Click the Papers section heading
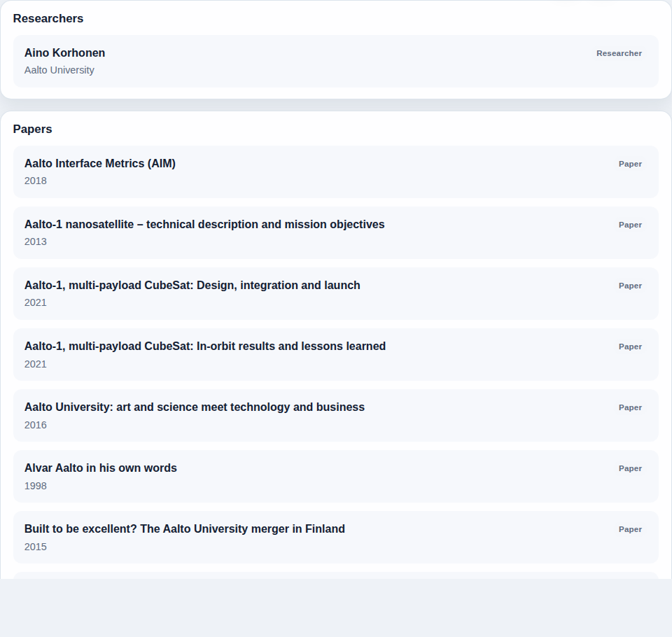The image size is (672, 637). coord(33,129)
